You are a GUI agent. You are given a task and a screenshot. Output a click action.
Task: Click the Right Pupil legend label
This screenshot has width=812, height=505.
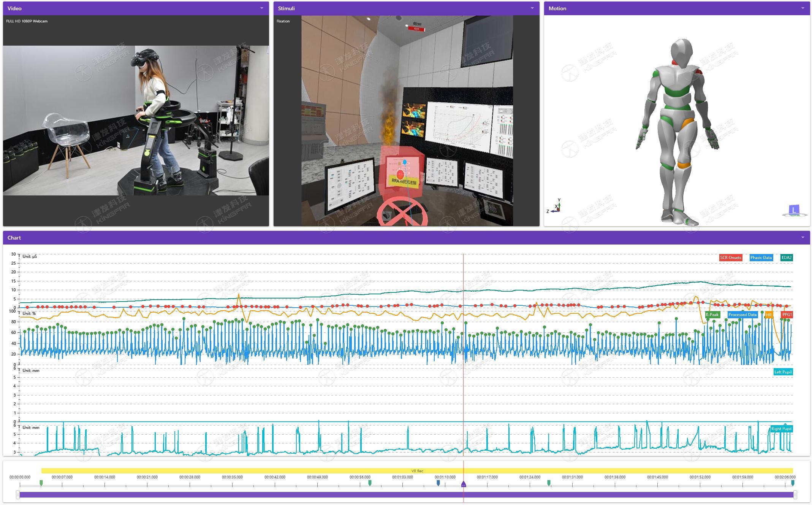point(781,429)
